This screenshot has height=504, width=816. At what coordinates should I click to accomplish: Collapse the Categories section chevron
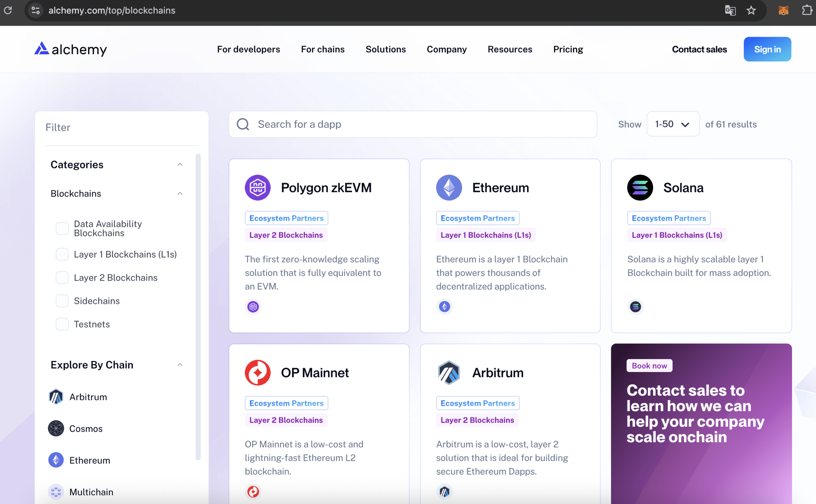(180, 165)
